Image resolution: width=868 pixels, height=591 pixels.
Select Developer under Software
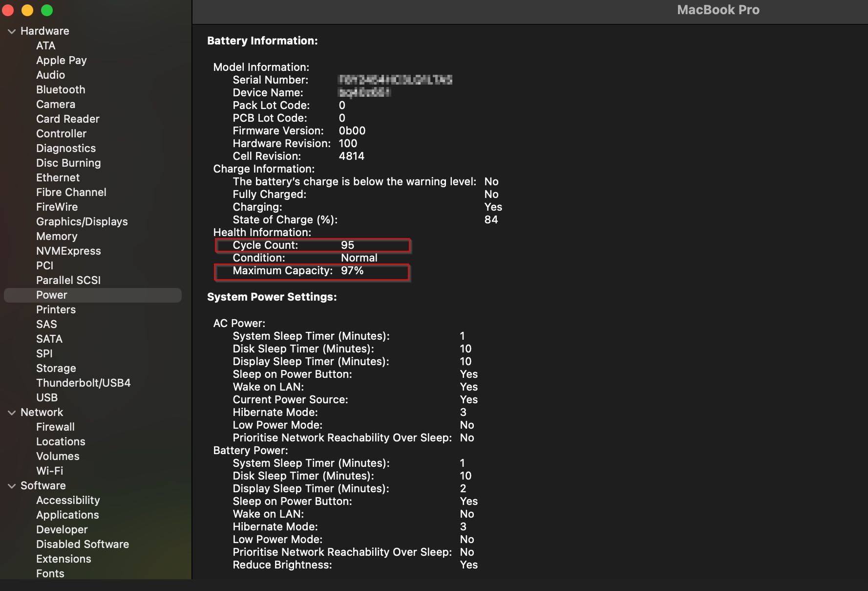62,529
